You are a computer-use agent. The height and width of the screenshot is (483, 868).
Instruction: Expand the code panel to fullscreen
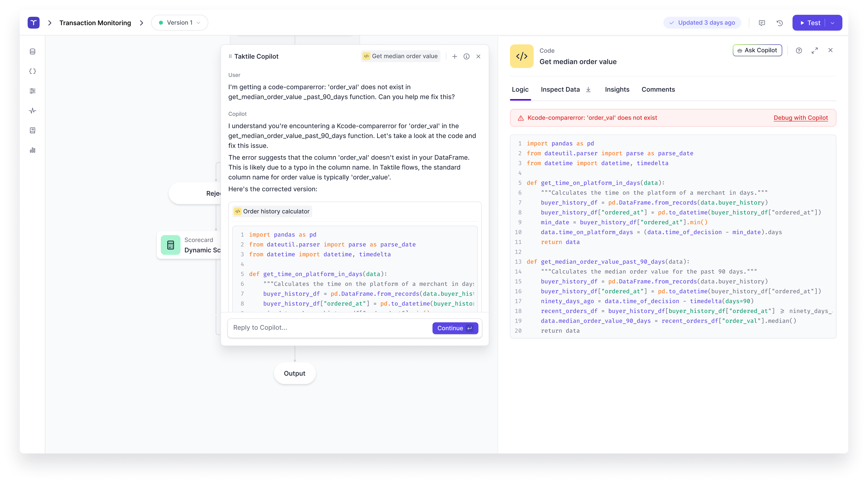(x=814, y=51)
